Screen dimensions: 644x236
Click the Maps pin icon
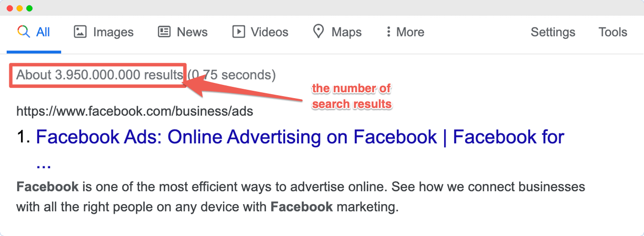[319, 32]
